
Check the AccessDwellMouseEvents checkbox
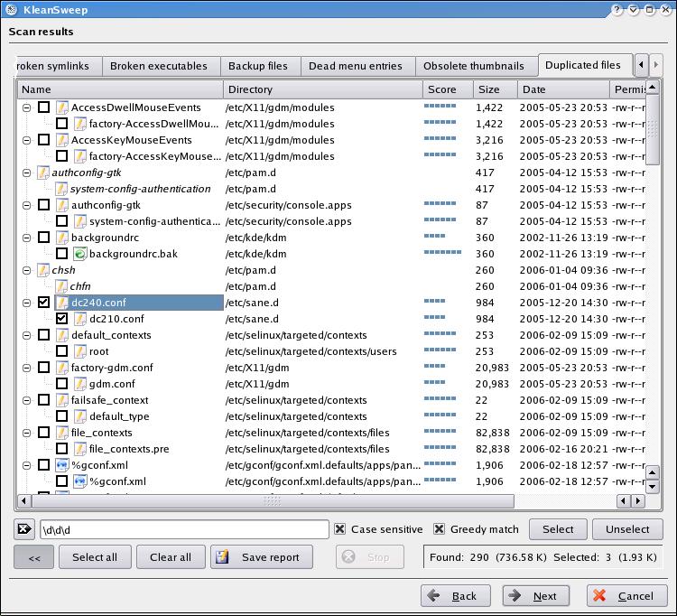pos(43,107)
